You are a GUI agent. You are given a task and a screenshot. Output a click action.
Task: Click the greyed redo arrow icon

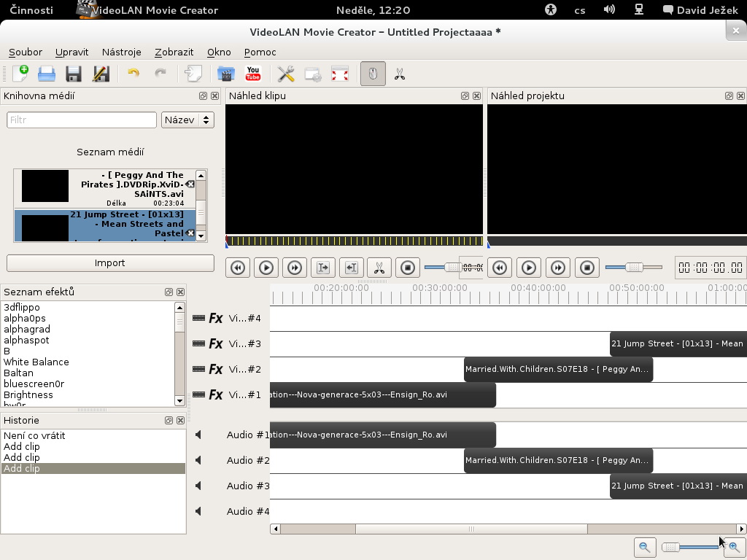click(x=160, y=73)
